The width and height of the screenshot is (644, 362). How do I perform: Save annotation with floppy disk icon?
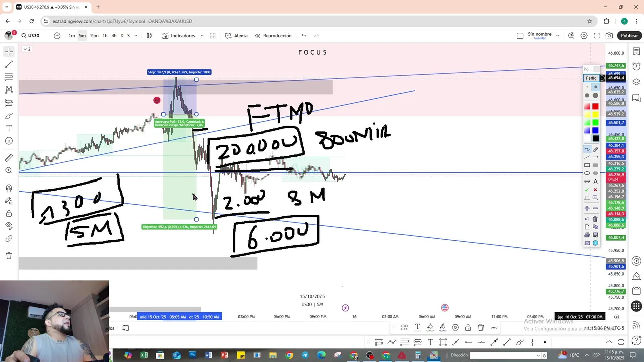pos(595,235)
